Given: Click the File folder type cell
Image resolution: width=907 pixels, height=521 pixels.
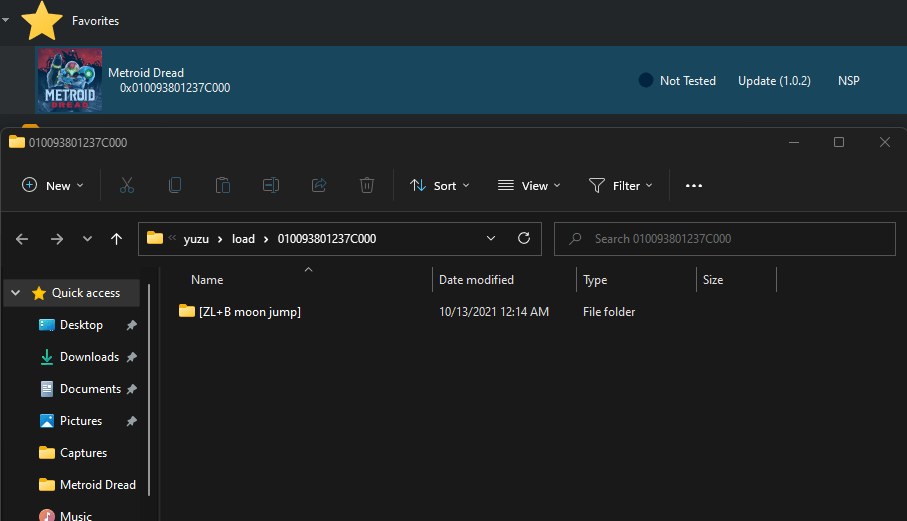Looking at the screenshot, I should 609,312.
